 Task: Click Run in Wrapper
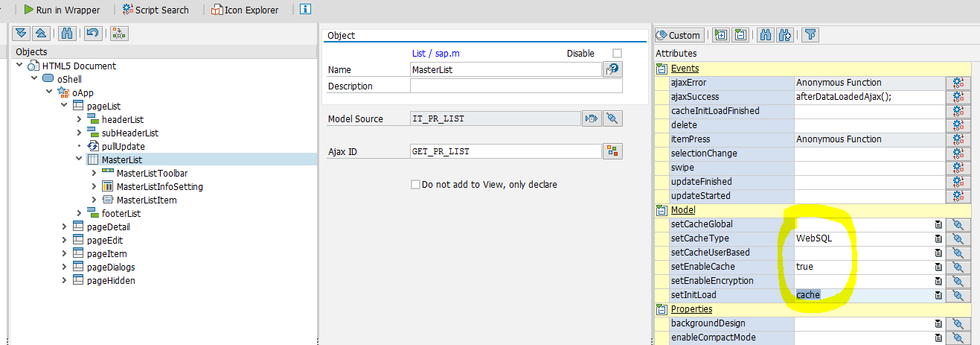pyautogui.click(x=63, y=10)
